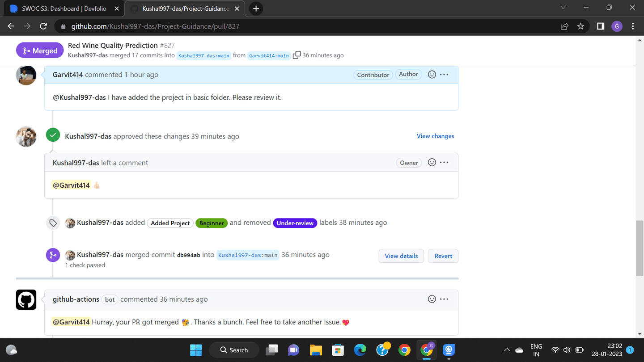The width and height of the screenshot is (644, 362).
Task: Switch to SWOC S3 Dashboard Devfolio tab
Action: pos(64,8)
